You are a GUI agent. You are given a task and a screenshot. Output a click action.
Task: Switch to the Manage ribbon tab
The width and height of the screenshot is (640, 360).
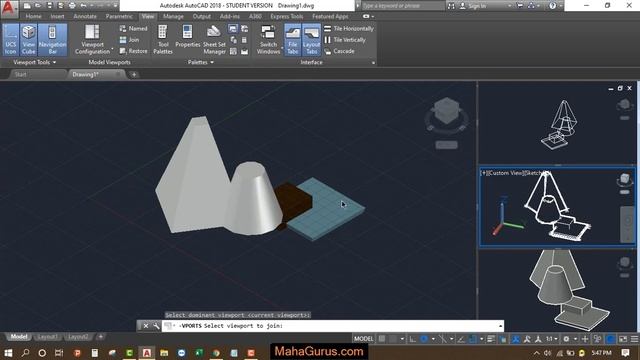point(173,16)
